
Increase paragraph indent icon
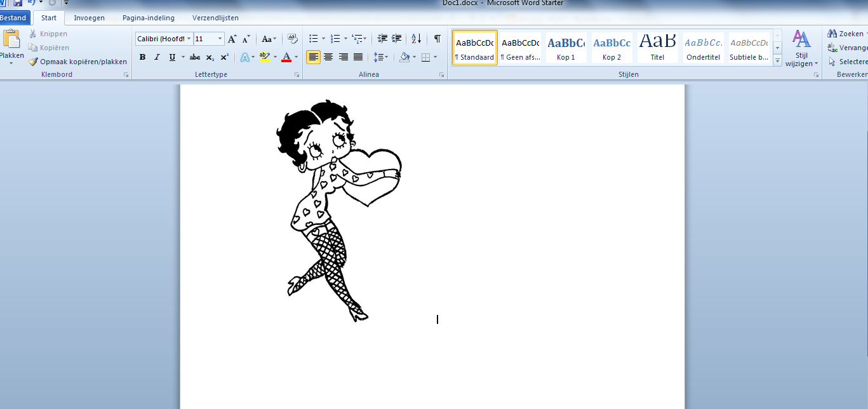click(x=397, y=39)
